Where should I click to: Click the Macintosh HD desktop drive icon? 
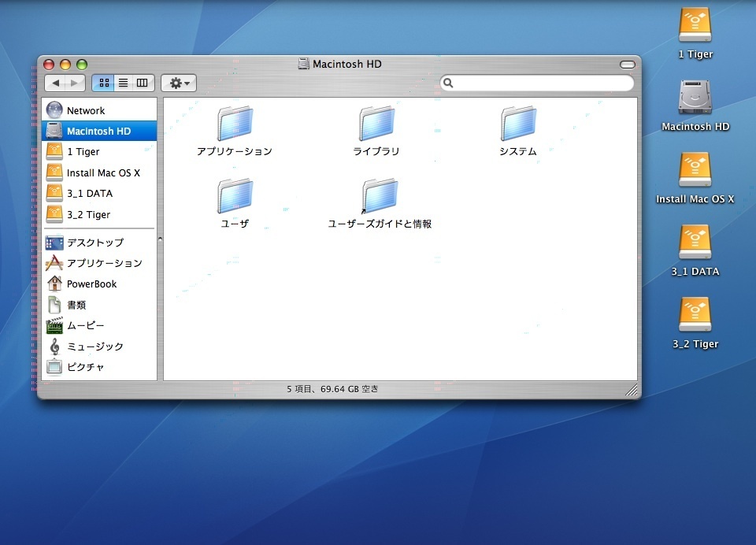tap(695, 98)
